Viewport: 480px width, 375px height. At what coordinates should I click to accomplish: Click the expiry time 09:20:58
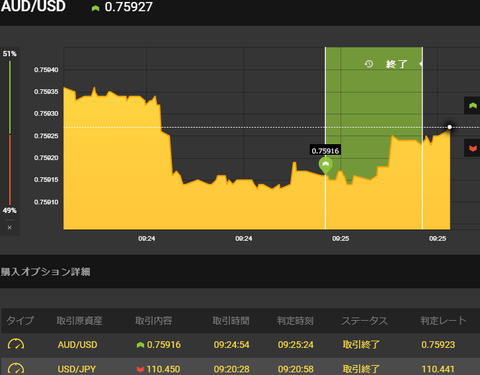(x=296, y=369)
